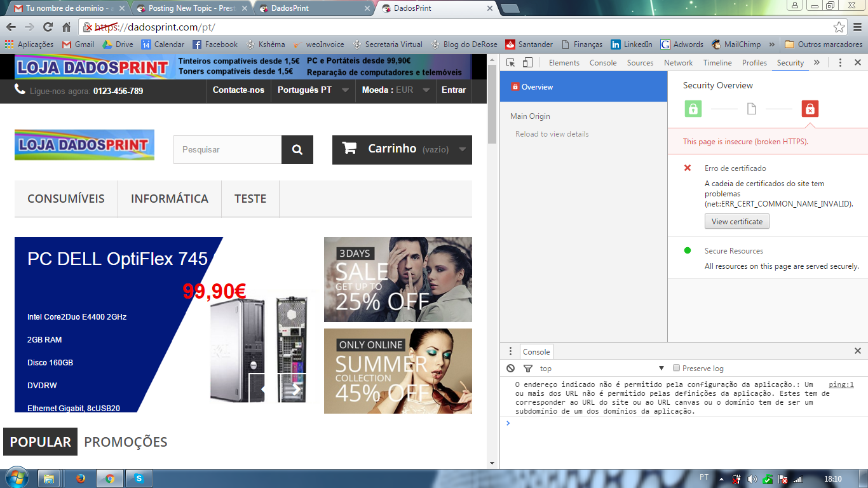Click the web page vertical scrollbar
868x488 pixels.
point(492,104)
